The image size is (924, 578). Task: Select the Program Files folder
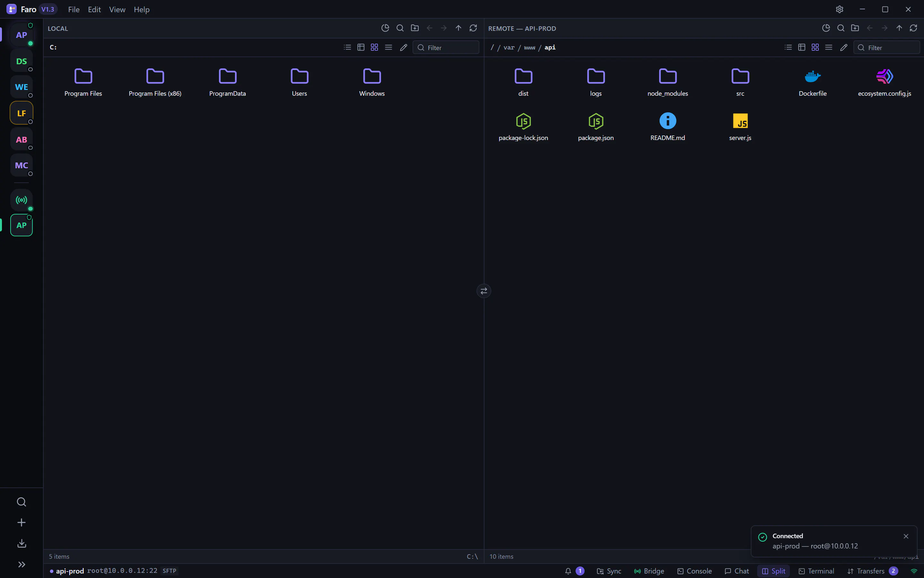click(x=83, y=83)
